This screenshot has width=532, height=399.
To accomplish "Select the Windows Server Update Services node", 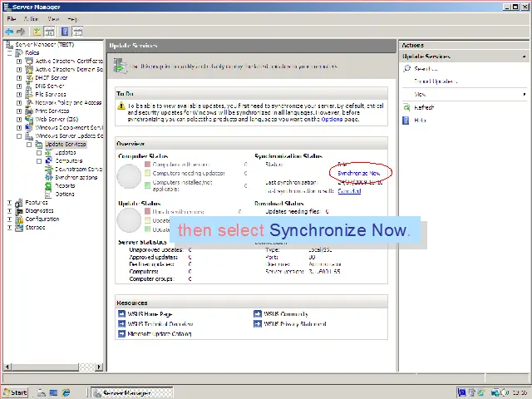I will coord(69,135).
